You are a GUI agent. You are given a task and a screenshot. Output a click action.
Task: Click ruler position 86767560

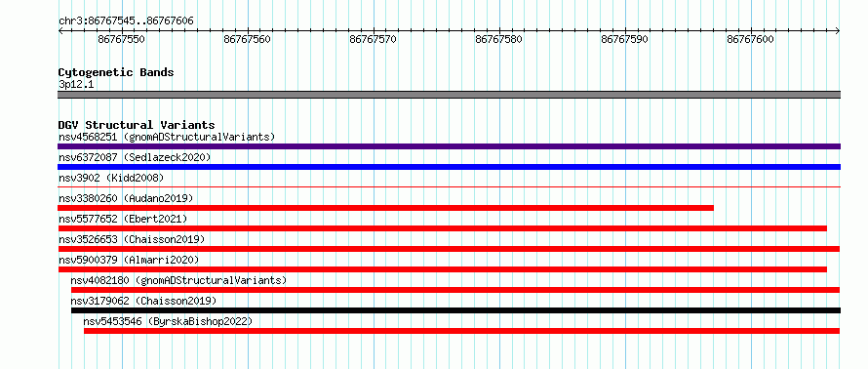[x=248, y=39]
